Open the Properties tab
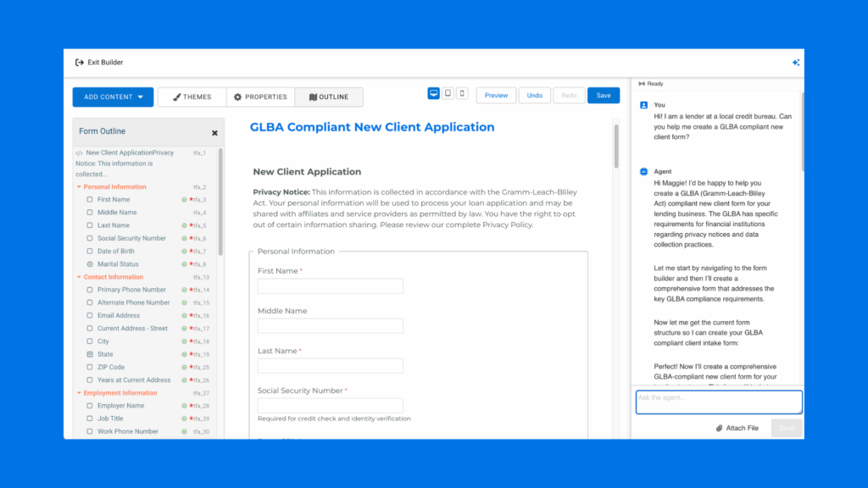This screenshot has width=868, height=488. point(260,97)
